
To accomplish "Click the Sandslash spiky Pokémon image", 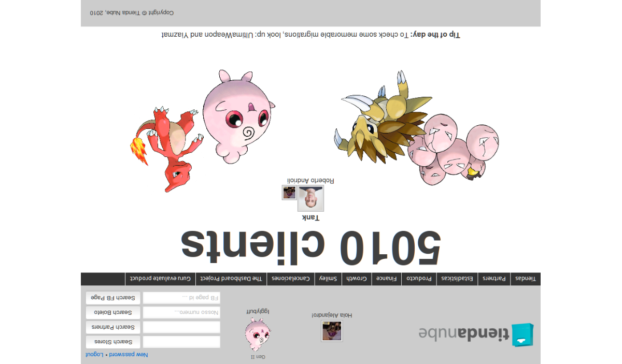I will click(384, 117).
